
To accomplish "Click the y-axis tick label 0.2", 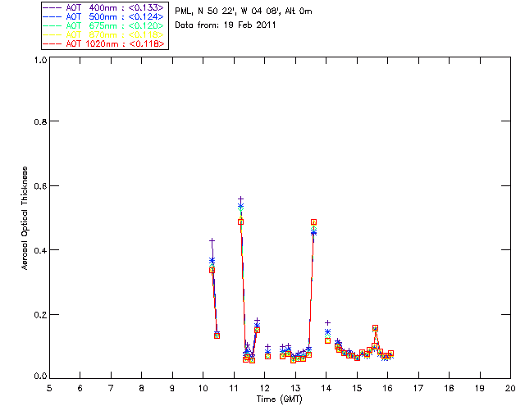I will tap(40, 314).
